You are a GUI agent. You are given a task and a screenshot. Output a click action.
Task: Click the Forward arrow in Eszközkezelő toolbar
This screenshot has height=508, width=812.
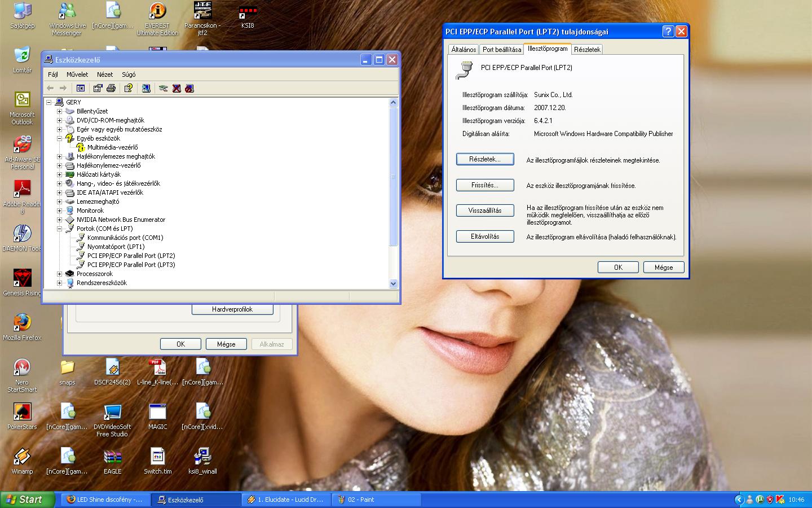(63, 88)
